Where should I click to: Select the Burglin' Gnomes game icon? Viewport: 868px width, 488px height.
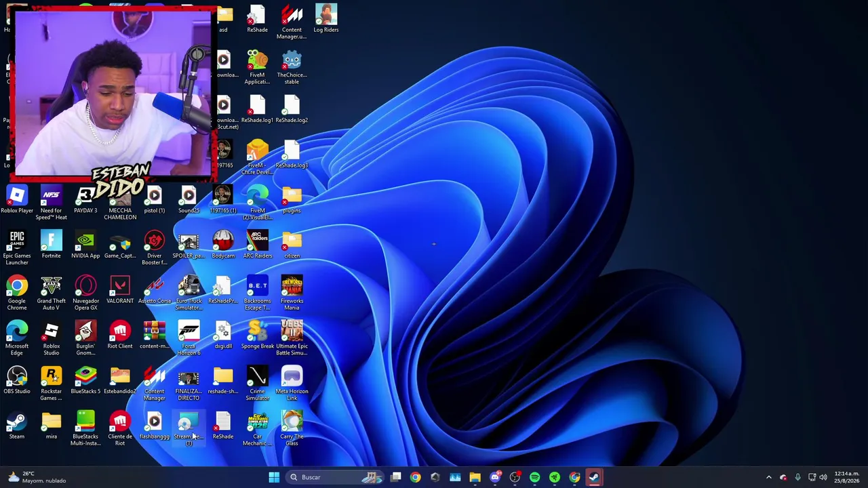[x=85, y=339]
